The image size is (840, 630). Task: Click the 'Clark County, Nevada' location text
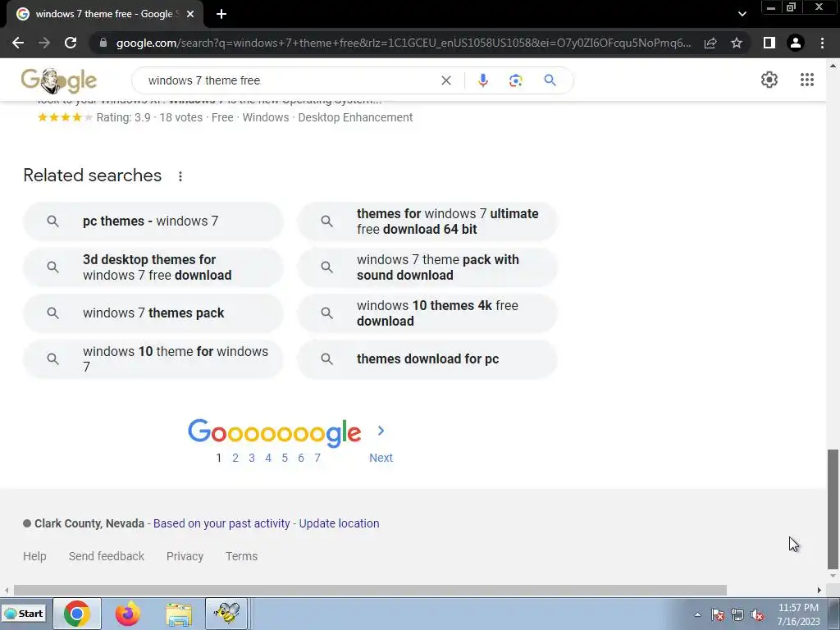tap(89, 523)
